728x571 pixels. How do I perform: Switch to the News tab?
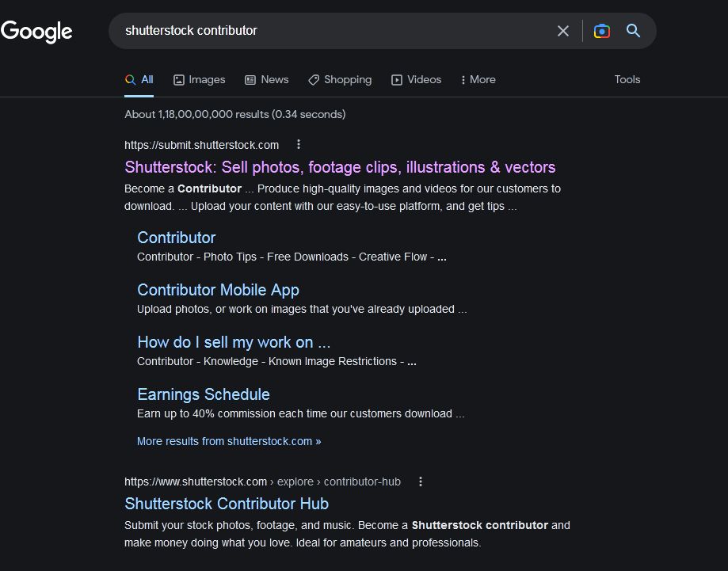(x=266, y=80)
